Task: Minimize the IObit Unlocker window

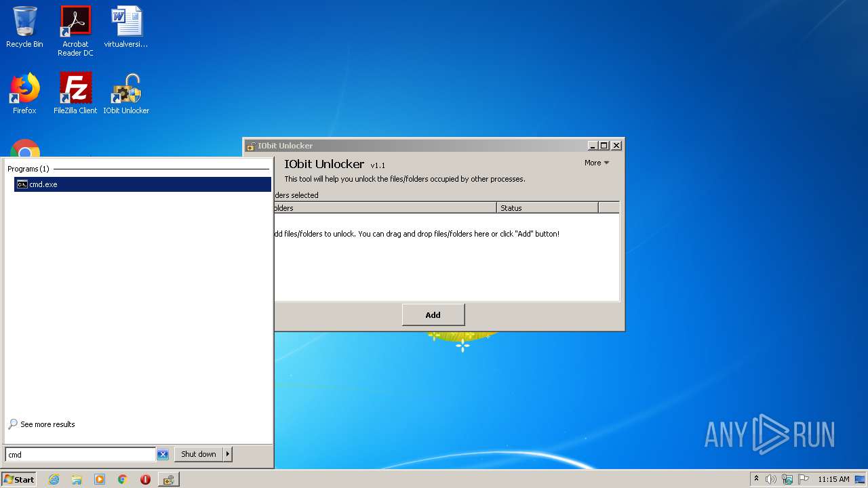Action: tap(593, 146)
